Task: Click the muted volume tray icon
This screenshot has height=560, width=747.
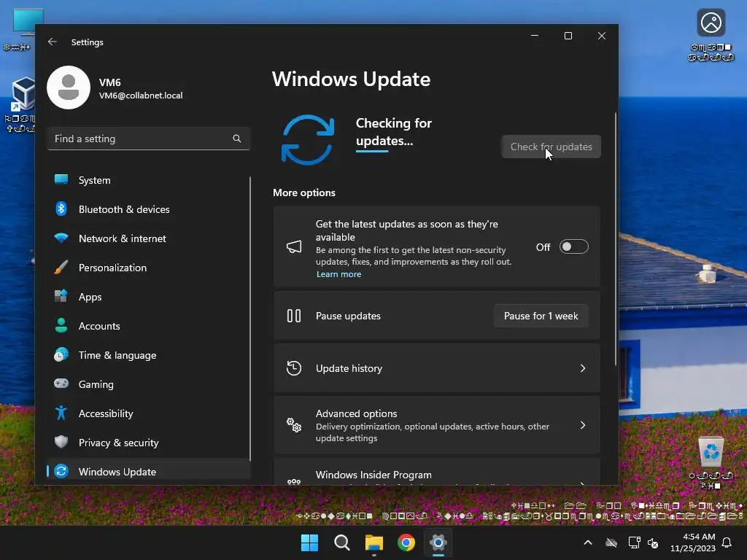Action: point(653,542)
